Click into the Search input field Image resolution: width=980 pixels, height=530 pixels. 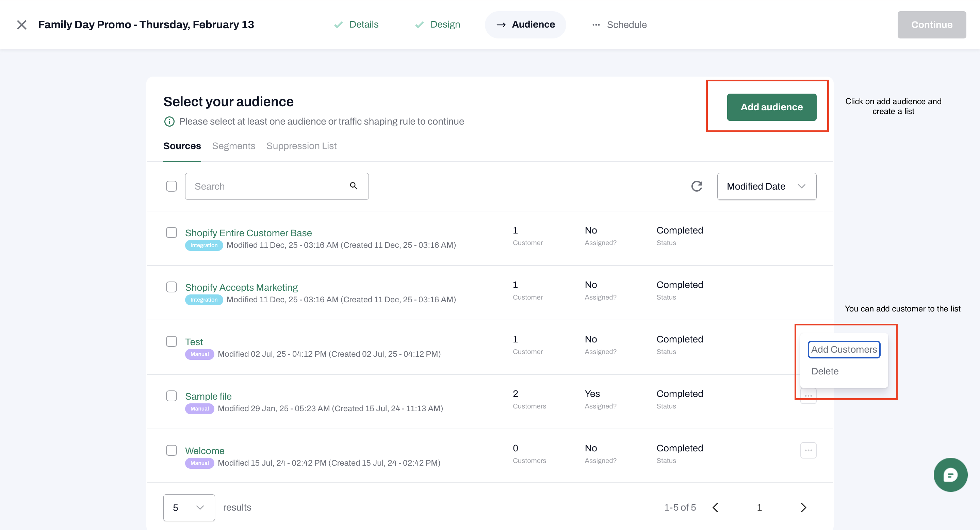point(266,186)
